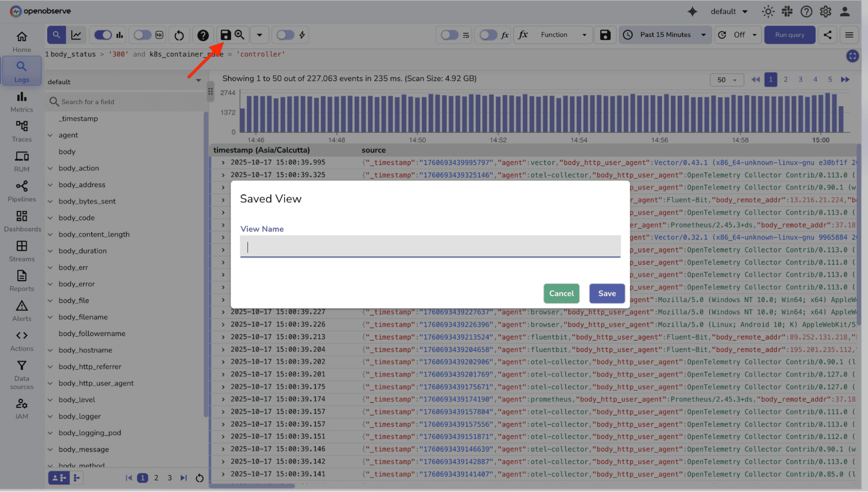Expand the body_action field
This screenshot has width=868, height=492.
(50, 168)
